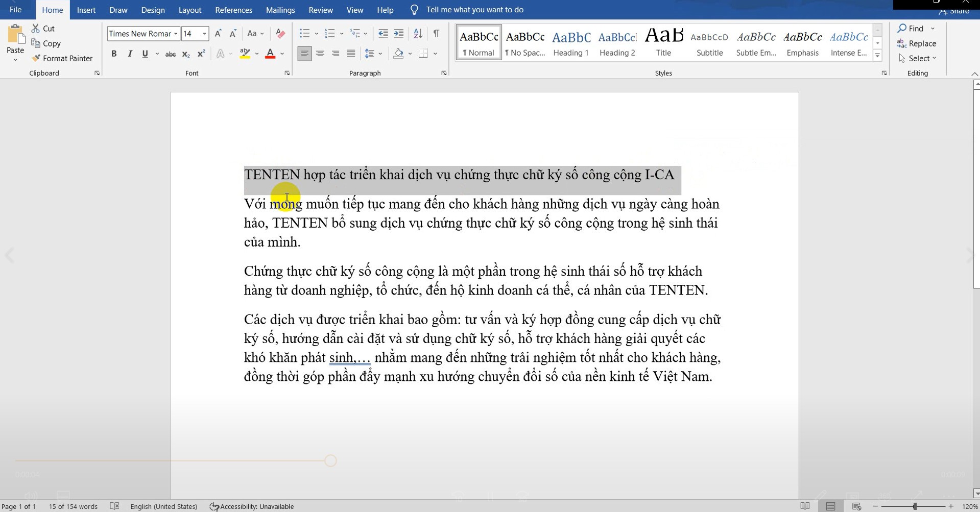Increase paragraph indent
This screenshot has width=980, height=512.
click(398, 34)
